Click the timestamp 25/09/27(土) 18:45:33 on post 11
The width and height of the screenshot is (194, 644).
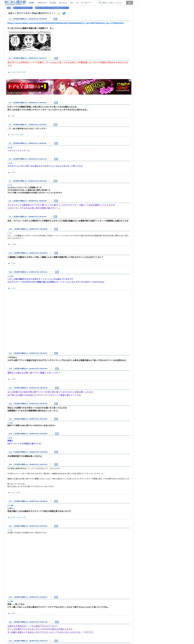point(38,253)
